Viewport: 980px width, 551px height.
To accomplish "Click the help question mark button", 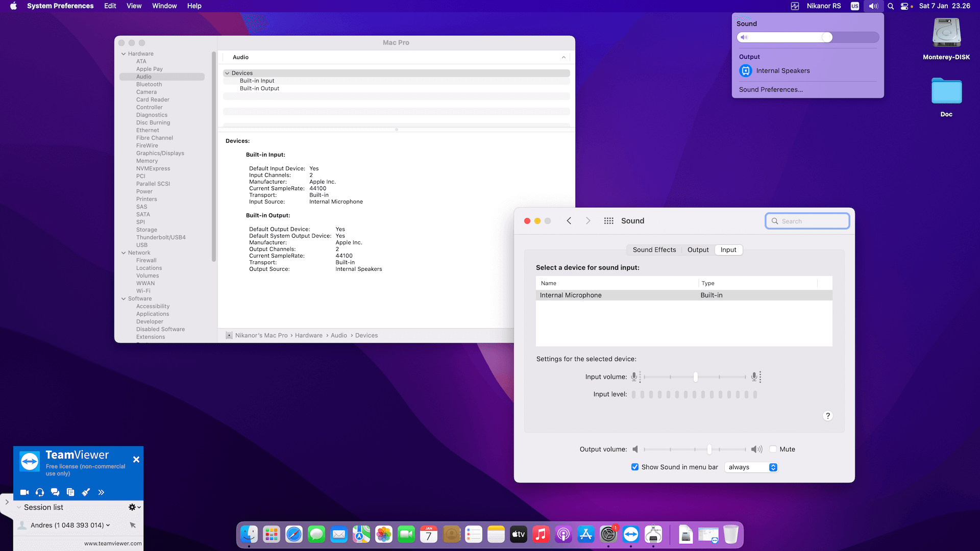I will click(828, 416).
